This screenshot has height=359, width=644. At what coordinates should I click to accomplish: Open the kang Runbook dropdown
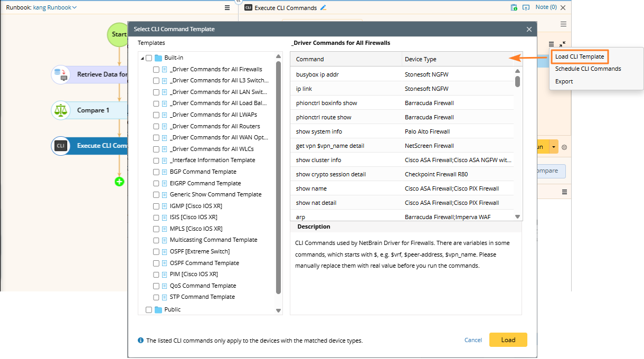click(55, 8)
